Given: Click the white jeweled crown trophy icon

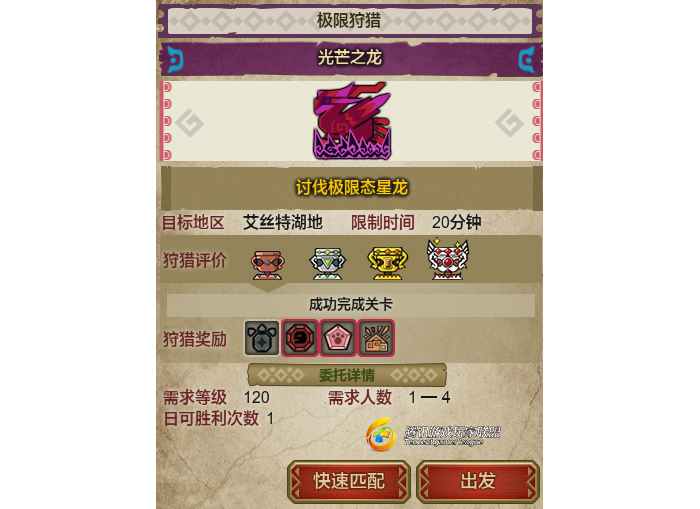Looking at the screenshot, I should pyautogui.click(x=448, y=260).
